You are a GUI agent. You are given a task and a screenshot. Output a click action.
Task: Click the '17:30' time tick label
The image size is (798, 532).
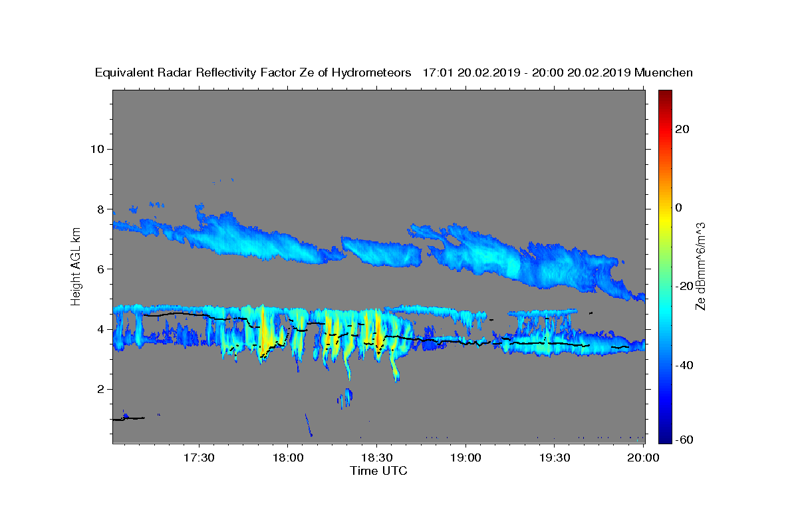pyautogui.click(x=199, y=458)
